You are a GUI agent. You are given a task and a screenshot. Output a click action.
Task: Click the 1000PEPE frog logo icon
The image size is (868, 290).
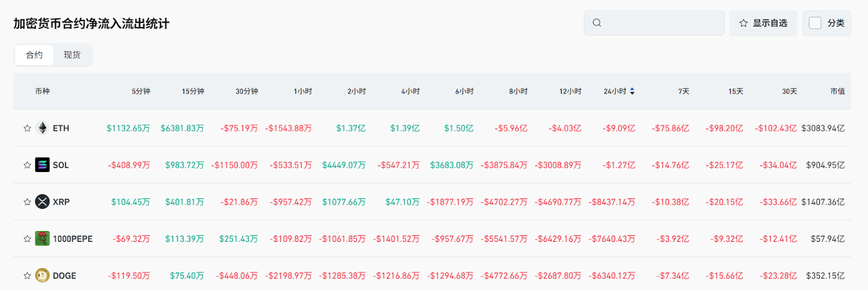point(42,239)
